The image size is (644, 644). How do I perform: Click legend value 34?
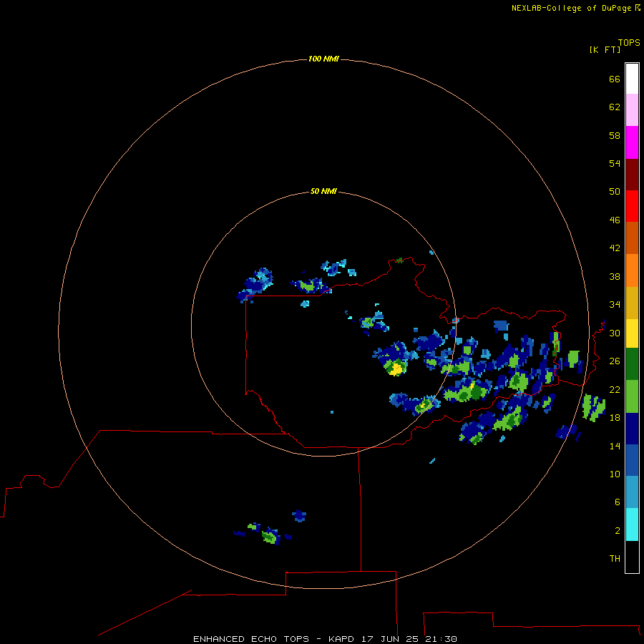615,304
